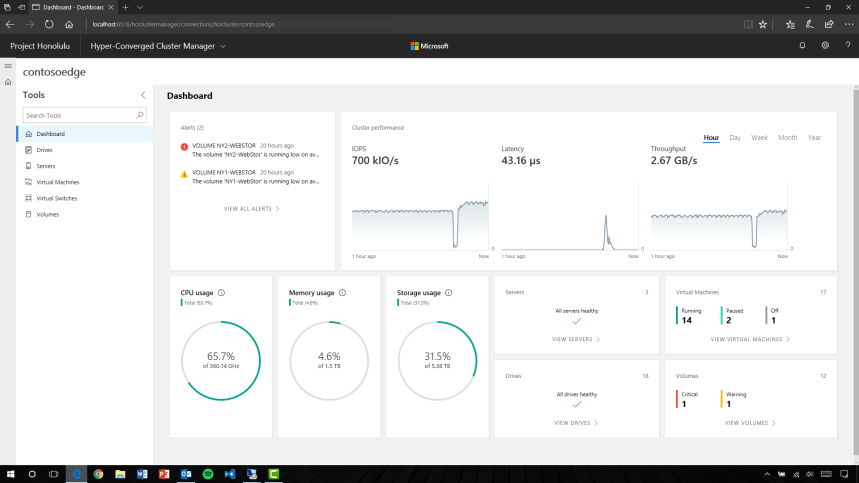The width and height of the screenshot is (859, 483).
Task: Select the Week performance range tab
Action: [x=759, y=137]
